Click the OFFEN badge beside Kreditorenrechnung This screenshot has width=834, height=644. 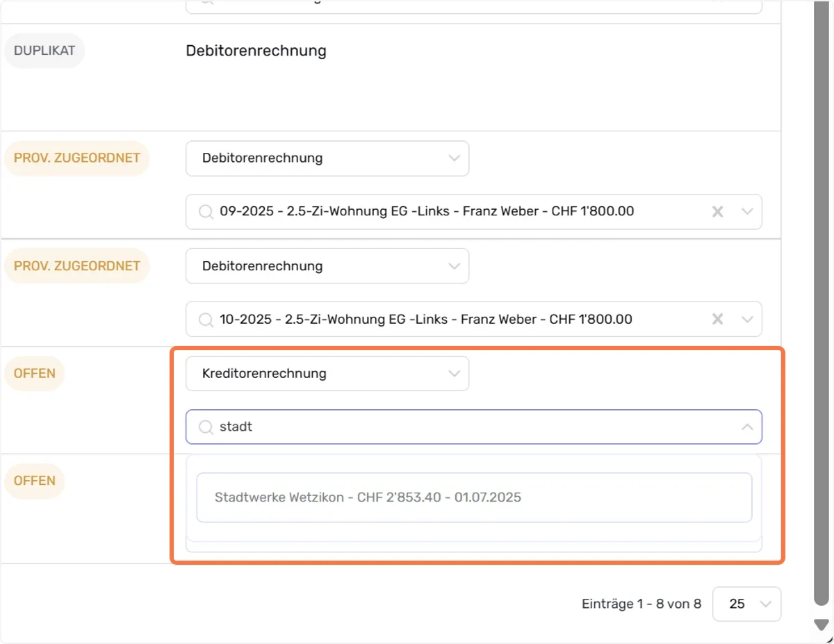tap(35, 374)
